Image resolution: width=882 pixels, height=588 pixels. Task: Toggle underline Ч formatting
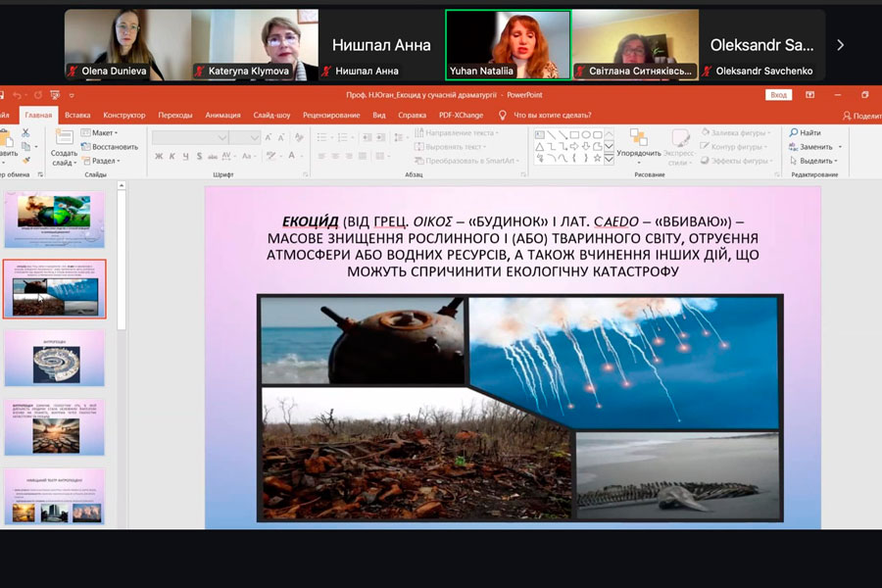click(185, 156)
